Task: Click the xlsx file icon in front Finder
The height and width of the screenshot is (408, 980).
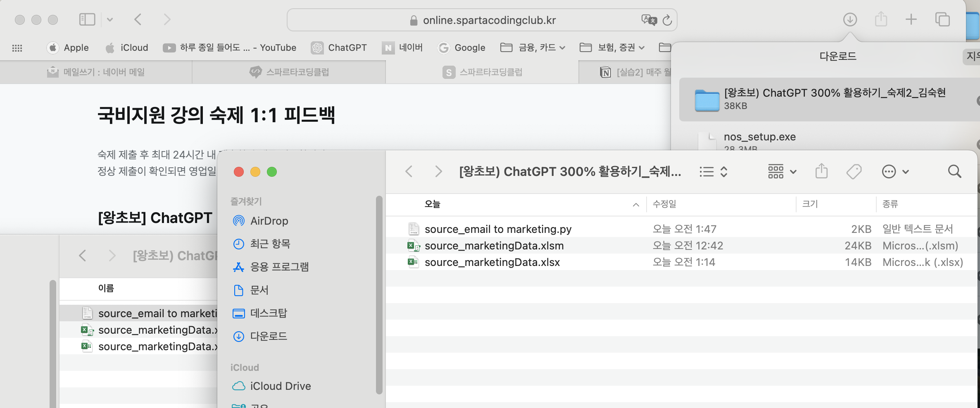Action: tap(413, 262)
